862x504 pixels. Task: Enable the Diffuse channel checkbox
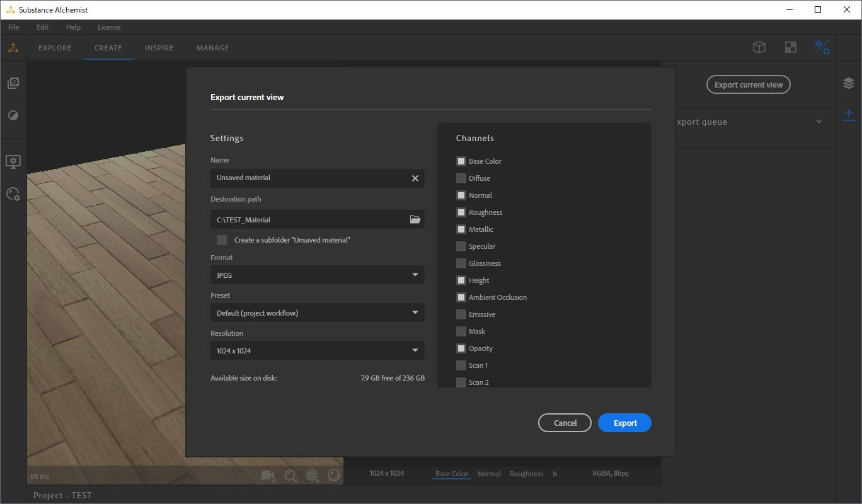[461, 178]
